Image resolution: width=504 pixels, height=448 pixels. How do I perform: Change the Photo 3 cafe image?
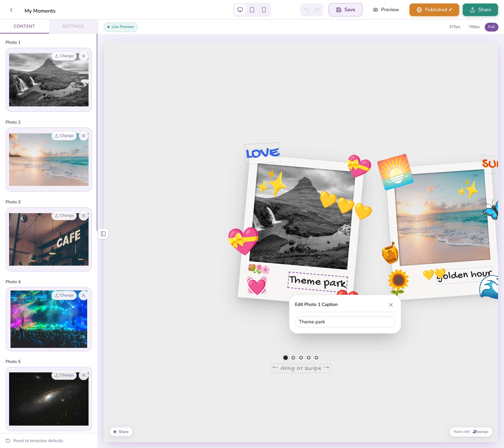pos(64,215)
